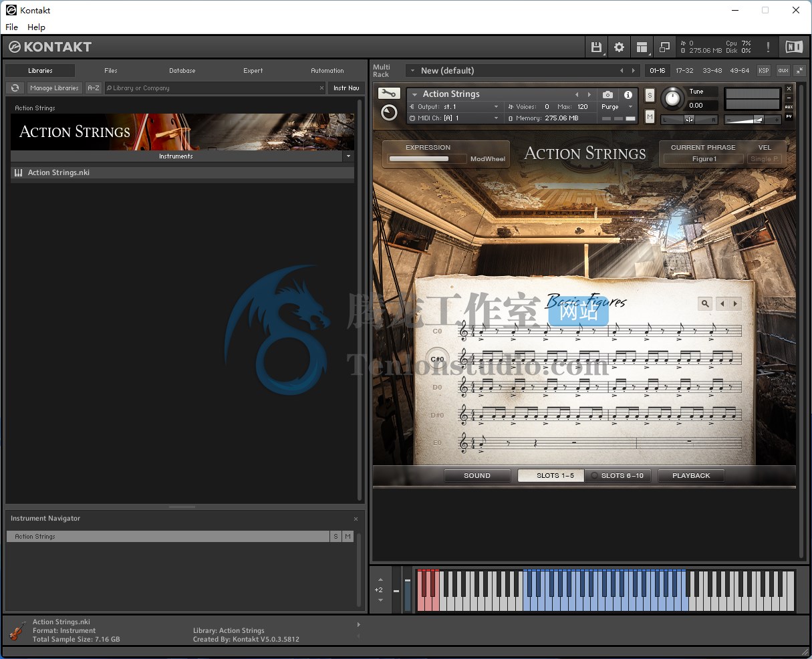812x659 pixels.
Task: Select next instrument arrow beside Action Strings
Action: [589, 94]
